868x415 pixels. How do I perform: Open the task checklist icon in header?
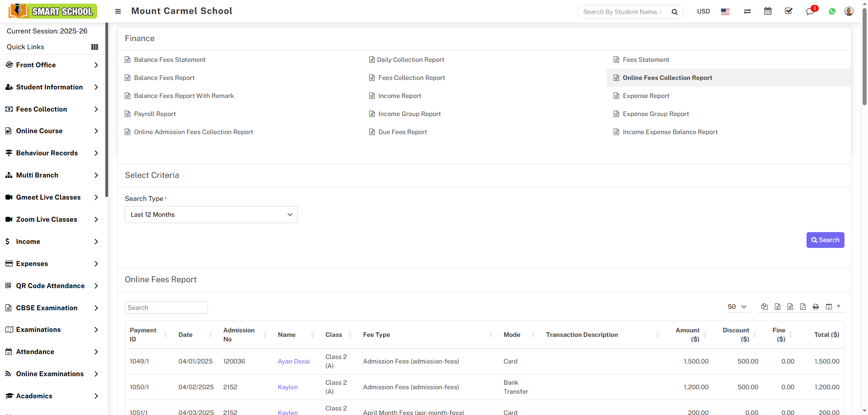coord(788,11)
